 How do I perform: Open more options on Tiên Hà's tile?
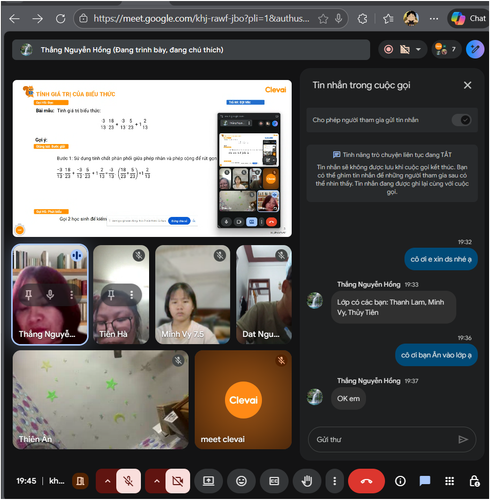pos(132,295)
